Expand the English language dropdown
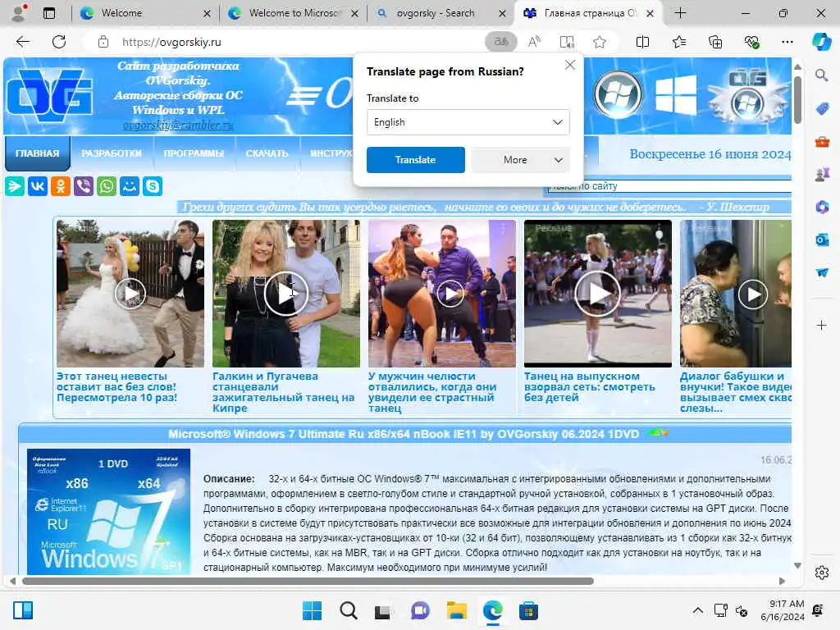The width and height of the screenshot is (840, 630). (468, 122)
